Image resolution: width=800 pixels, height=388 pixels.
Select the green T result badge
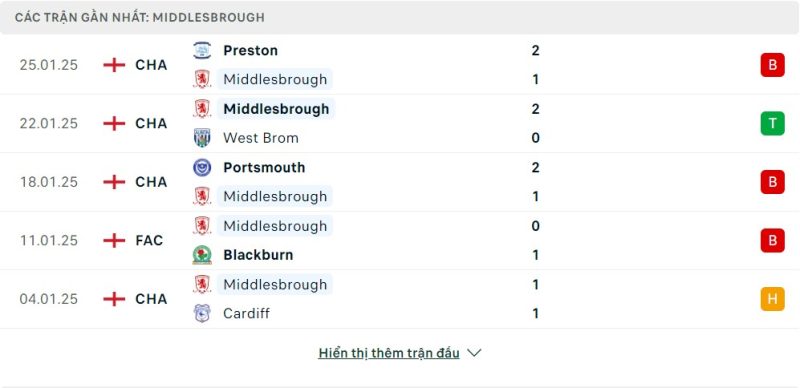point(772,124)
